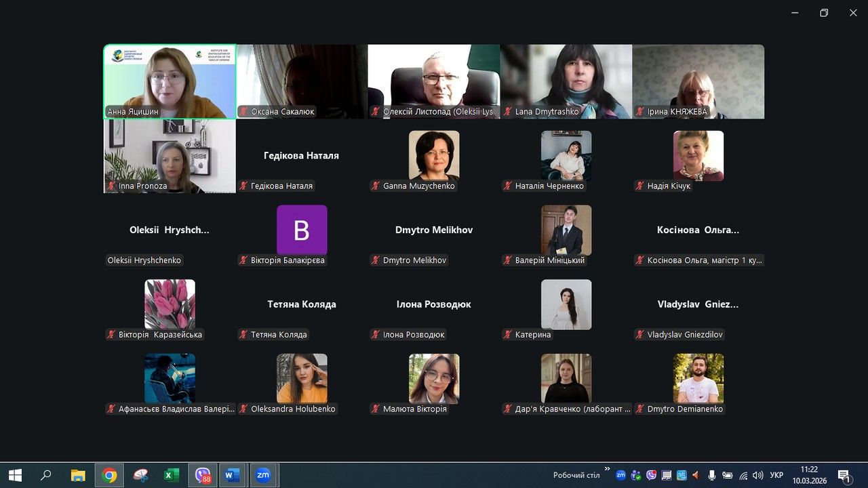Open the notification center with 1 alert
The width and height of the screenshot is (868, 488).
844,476
